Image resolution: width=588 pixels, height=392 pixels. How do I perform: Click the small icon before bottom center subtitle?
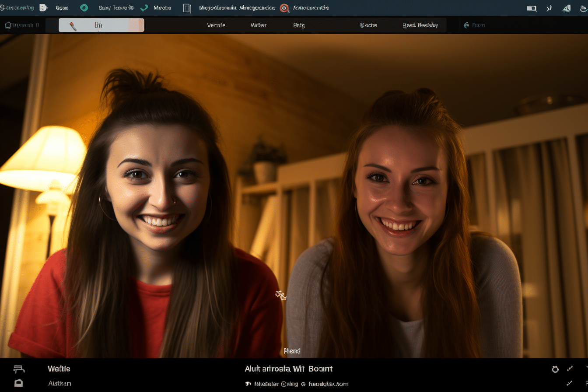(x=248, y=384)
